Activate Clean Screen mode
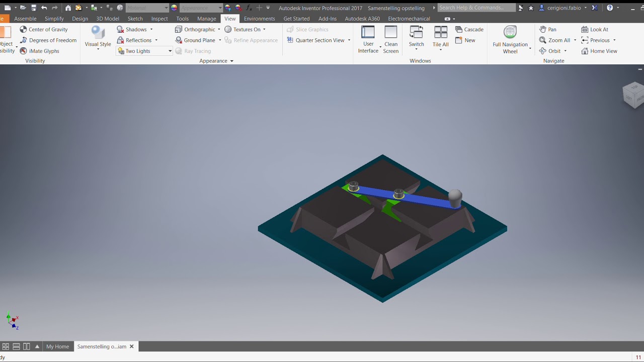 pos(391,39)
